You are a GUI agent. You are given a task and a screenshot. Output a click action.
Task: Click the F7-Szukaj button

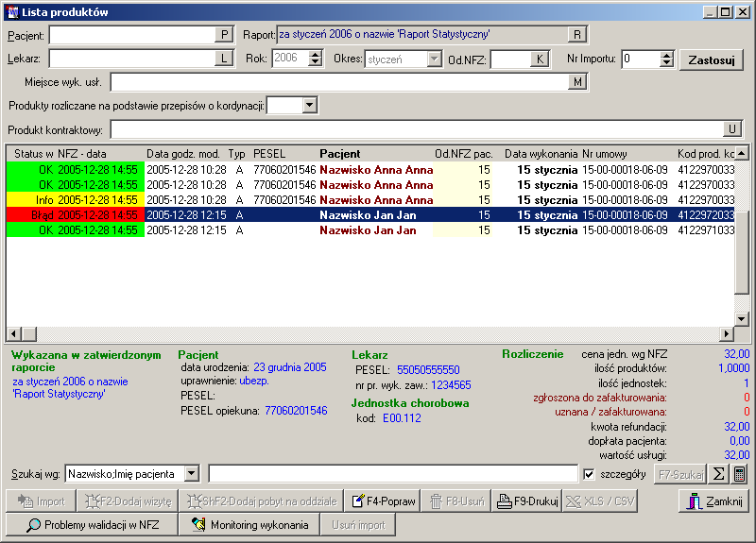[680, 475]
